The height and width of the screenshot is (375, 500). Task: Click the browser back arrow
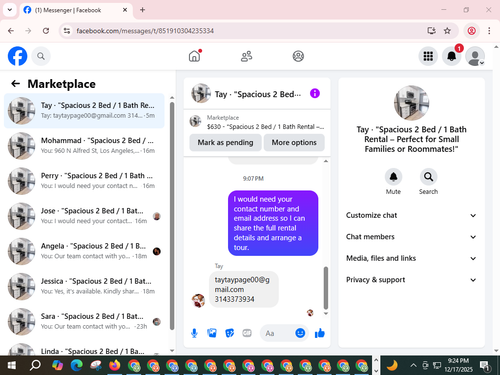[11, 31]
